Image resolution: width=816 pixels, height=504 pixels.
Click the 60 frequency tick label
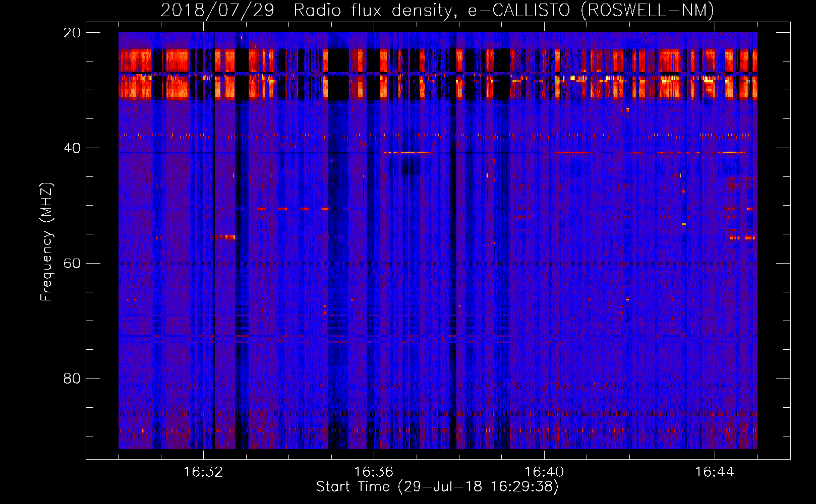[72, 263]
